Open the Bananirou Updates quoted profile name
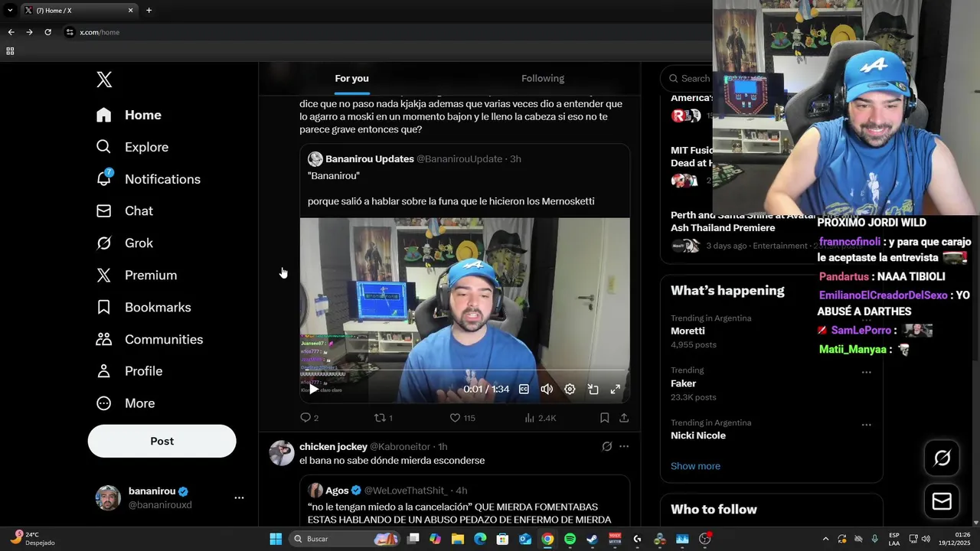This screenshot has height=551, width=980. tap(370, 158)
